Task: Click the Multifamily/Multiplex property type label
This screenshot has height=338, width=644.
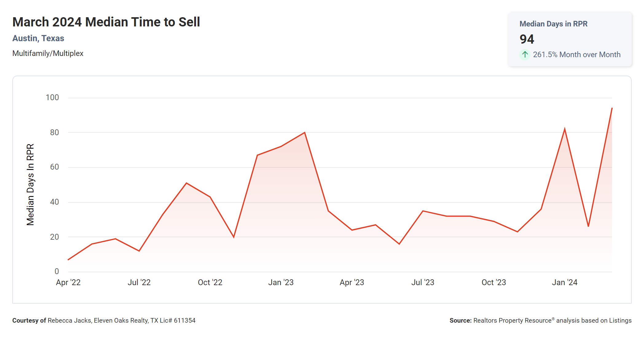Action: point(48,53)
